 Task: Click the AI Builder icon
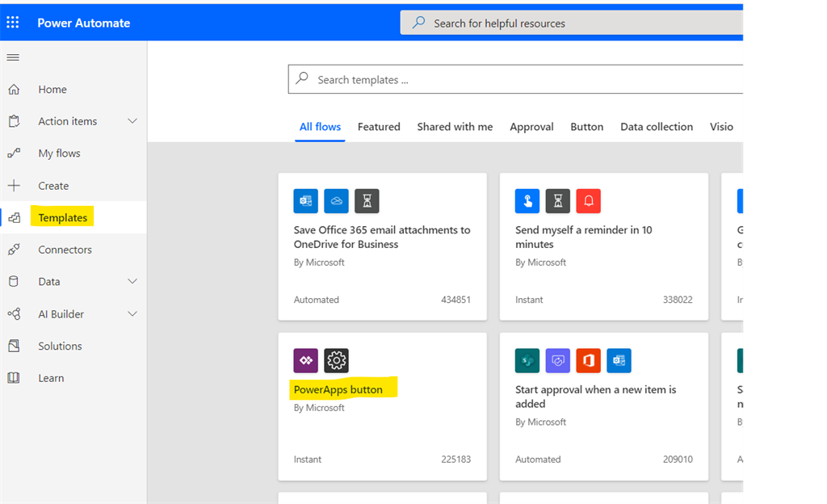click(x=14, y=314)
